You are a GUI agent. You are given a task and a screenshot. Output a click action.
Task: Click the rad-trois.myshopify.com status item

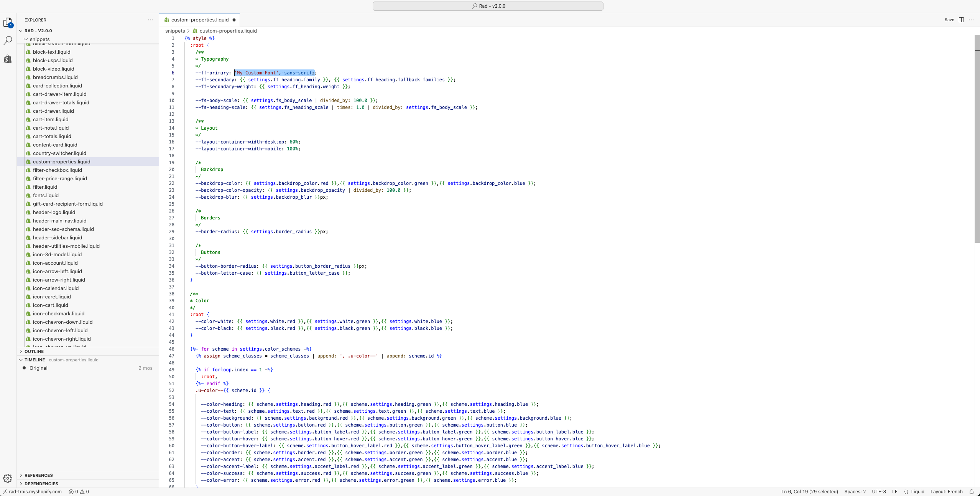pyautogui.click(x=35, y=492)
